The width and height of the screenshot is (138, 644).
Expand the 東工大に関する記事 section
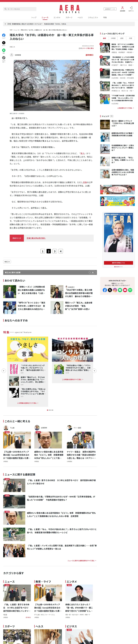92,273
